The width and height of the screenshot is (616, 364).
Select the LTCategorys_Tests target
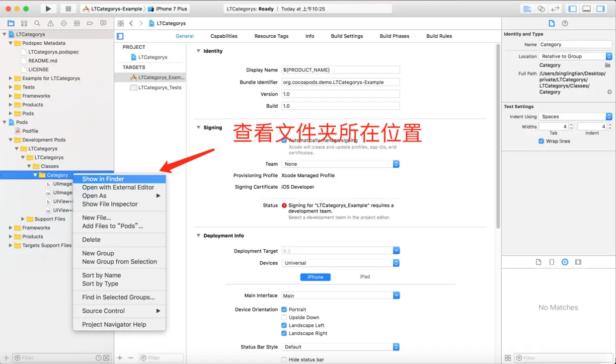point(155,87)
